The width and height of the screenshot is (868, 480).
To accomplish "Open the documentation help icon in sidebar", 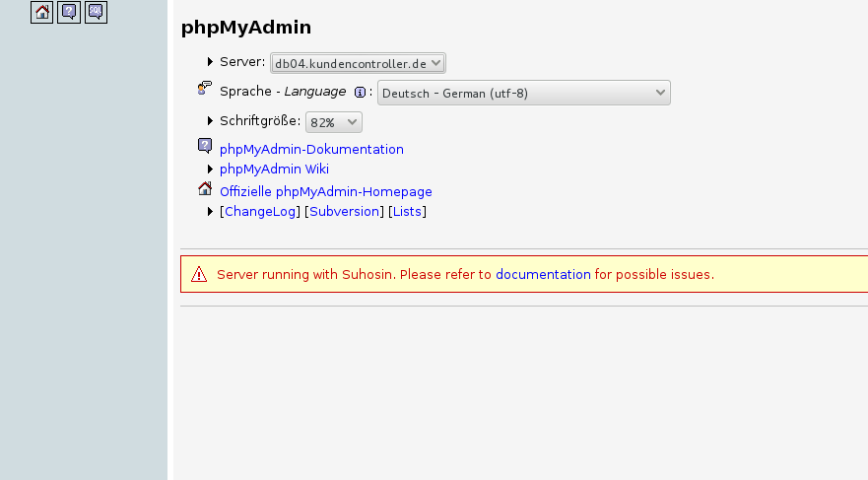I will click(69, 12).
